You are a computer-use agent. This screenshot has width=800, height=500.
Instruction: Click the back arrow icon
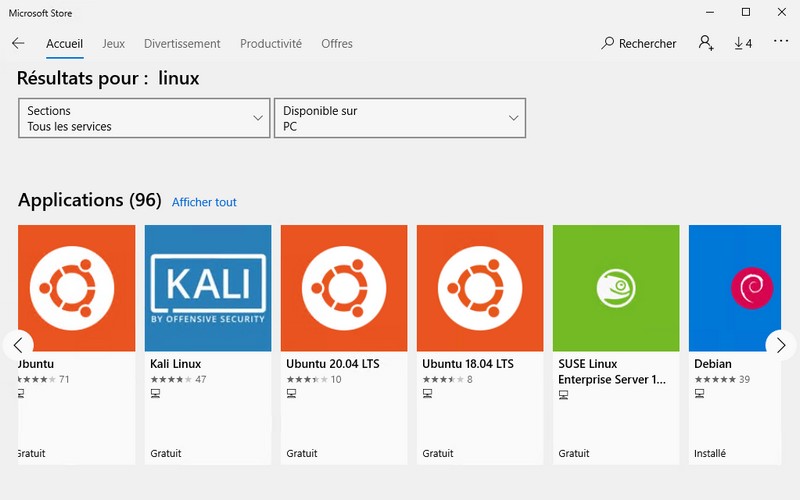18,44
